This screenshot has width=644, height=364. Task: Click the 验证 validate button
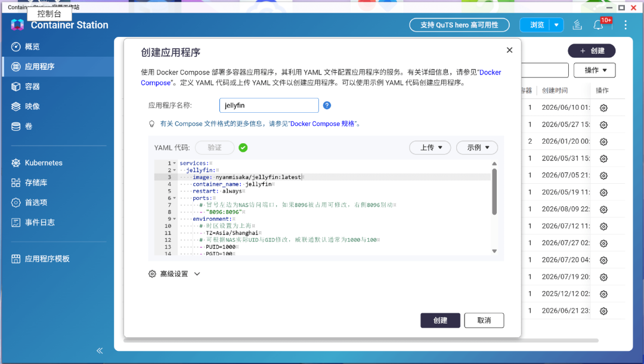[x=215, y=147]
